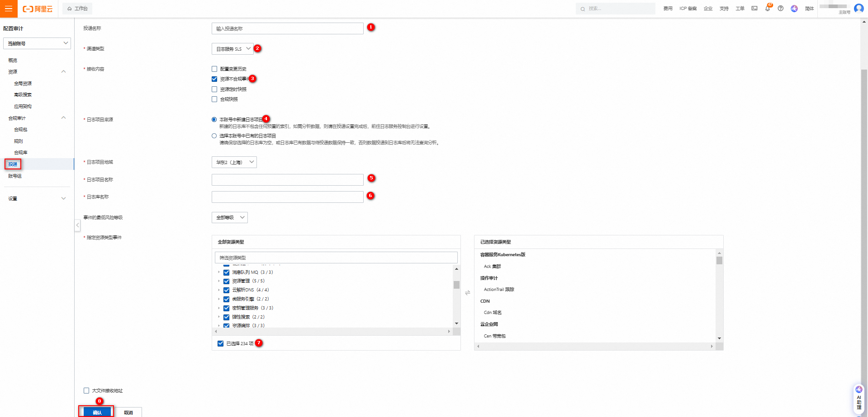Collapse the 合规审计 sidebar section

point(63,118)
